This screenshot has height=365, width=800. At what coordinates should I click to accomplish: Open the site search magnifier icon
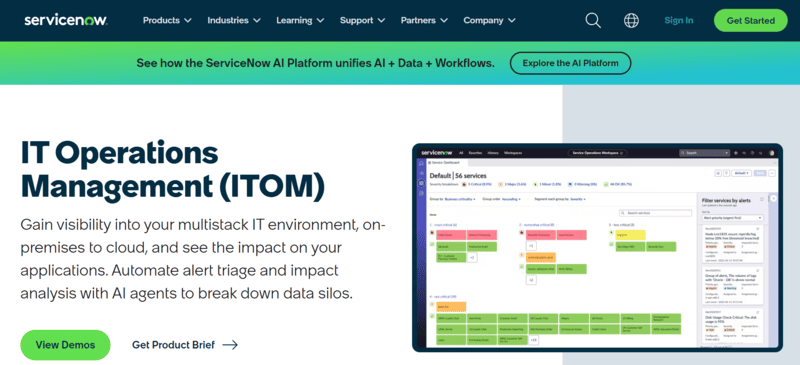coord(593,20)
